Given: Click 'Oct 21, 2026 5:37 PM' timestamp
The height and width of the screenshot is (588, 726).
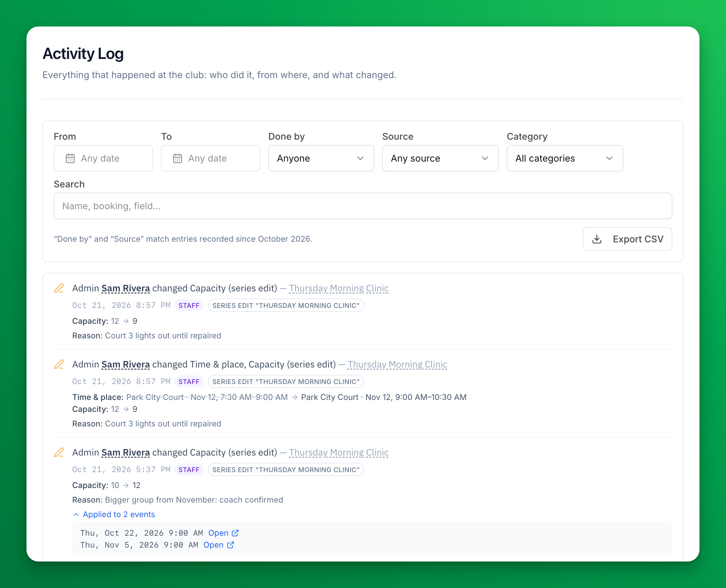Looking at the screenshot, I should [x=121, y=470].
